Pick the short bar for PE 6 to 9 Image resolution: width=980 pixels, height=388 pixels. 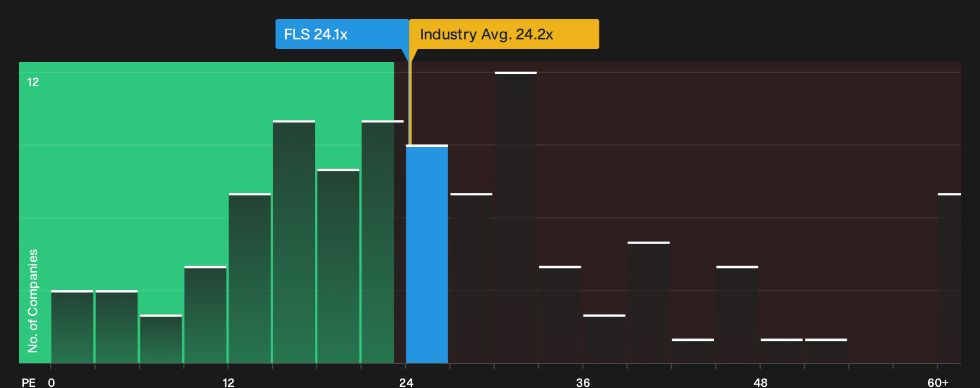161,339
